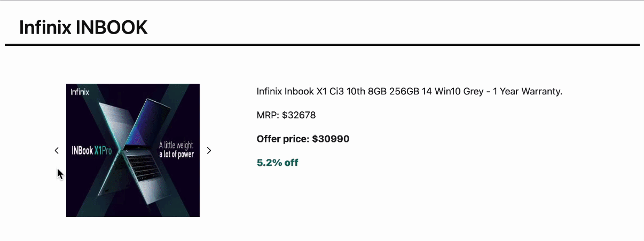Screen dimensions: 644x241
Task: Click the 'A little weight a lot of power' tagline
Action: [176, 150]
